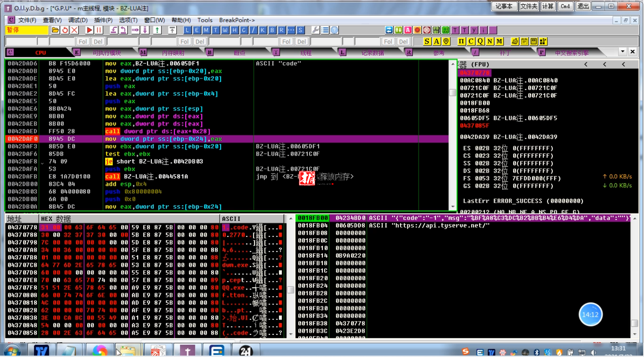Click the pink A toolbar icon
Image resolution: width=644 pixels, height=357 pixels.
click(408, 30)
